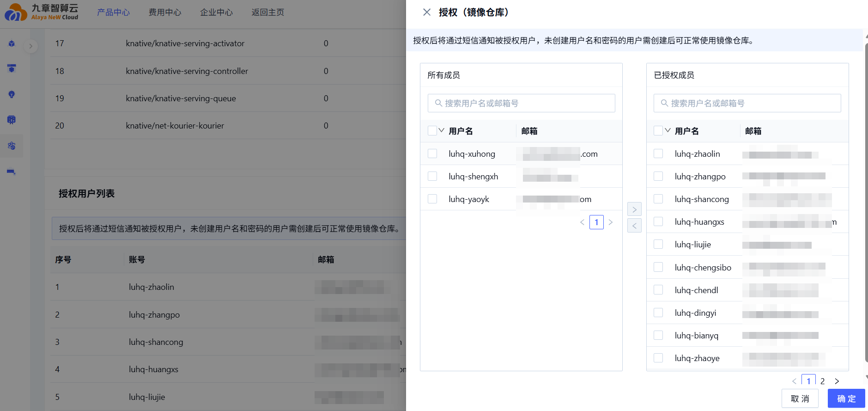Focus the authorized members search input field

tap(747, 103)
